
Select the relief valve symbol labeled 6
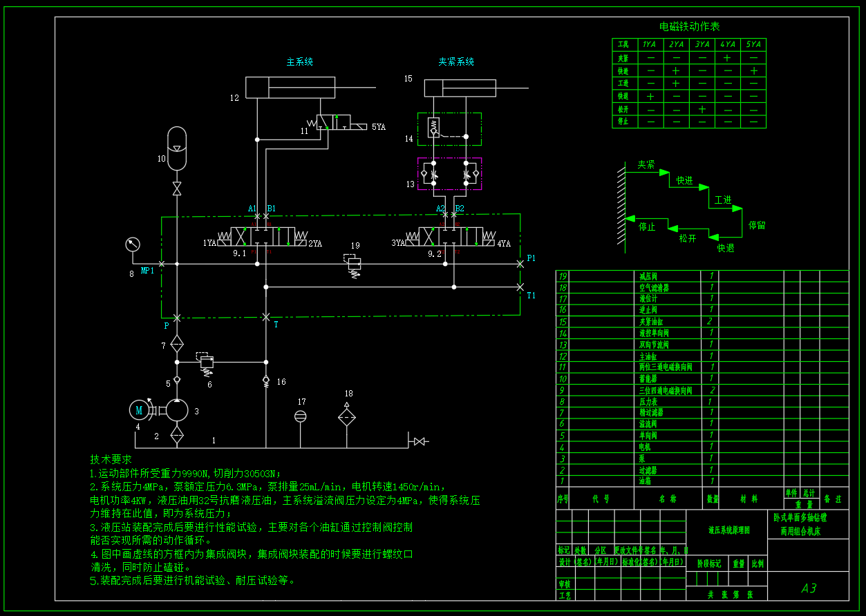tap(206, 363)
